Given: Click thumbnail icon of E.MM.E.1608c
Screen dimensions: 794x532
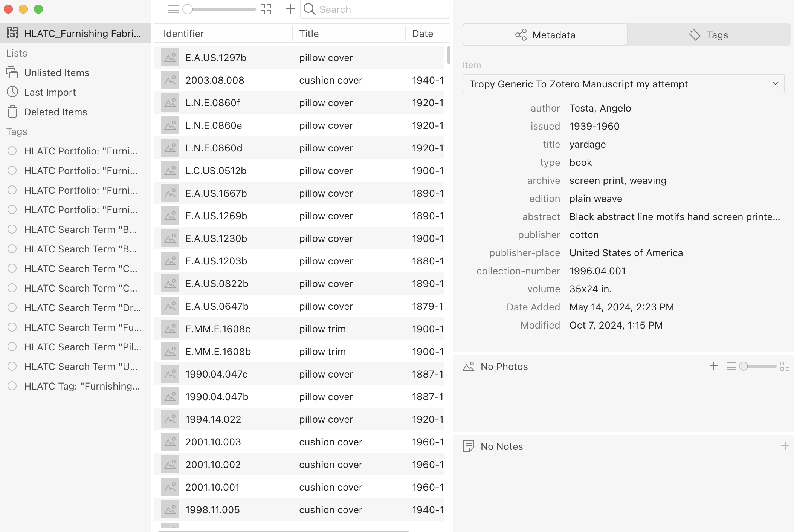Looking at the screenshot, I should tap(170, 329).
